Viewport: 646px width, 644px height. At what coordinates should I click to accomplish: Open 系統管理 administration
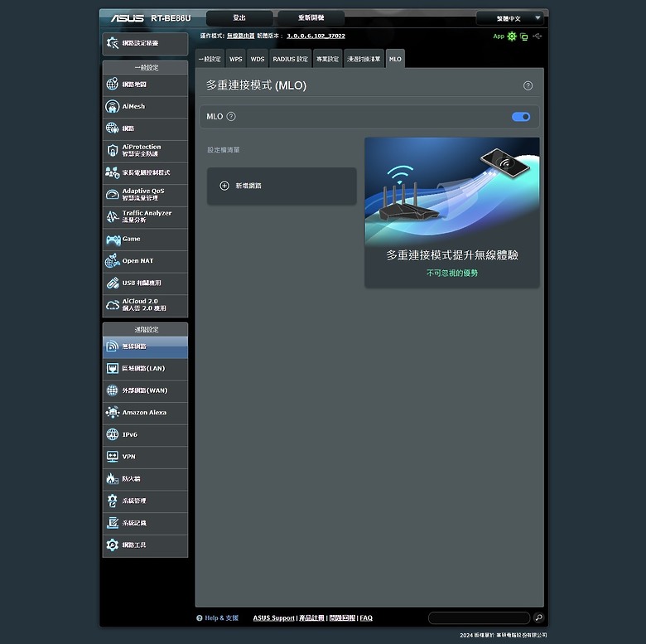tap(145, 501)
